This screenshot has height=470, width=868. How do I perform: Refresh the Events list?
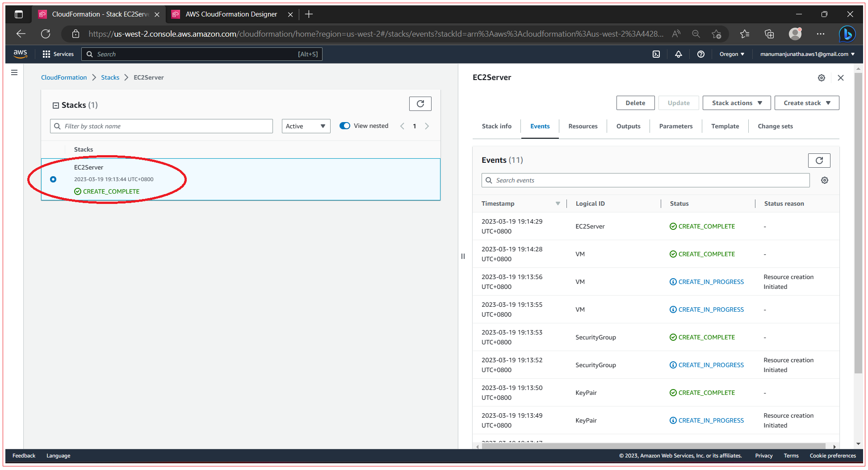[819, 161]
